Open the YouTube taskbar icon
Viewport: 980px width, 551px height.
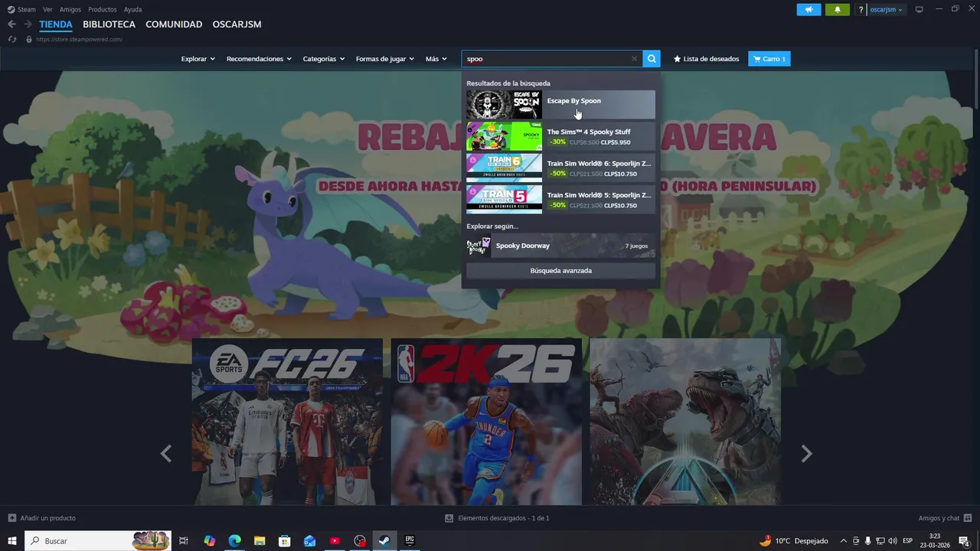click(x=335, y=541)
